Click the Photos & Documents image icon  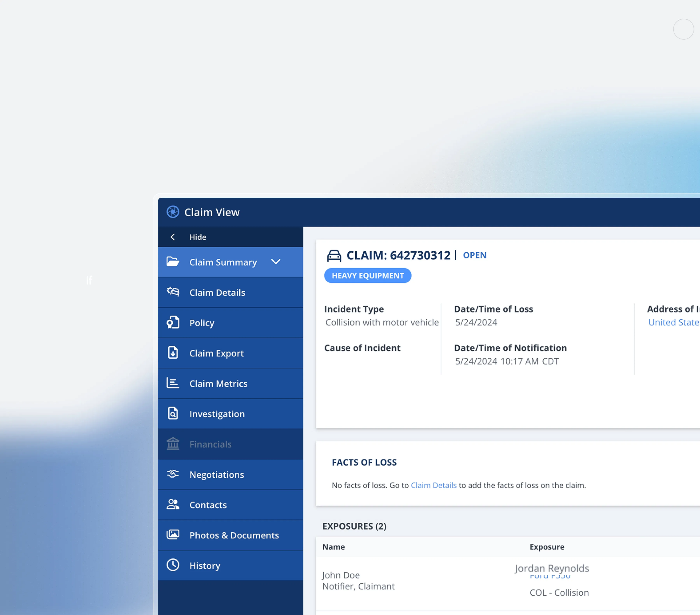pyautogui.click(x=173, y=535)
